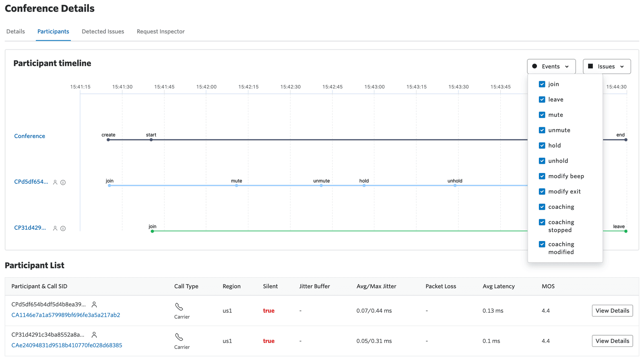This screenshot has height=361, width=644.
Task: Click phone Carrier icon in second participant row
Action: [179, 337]
